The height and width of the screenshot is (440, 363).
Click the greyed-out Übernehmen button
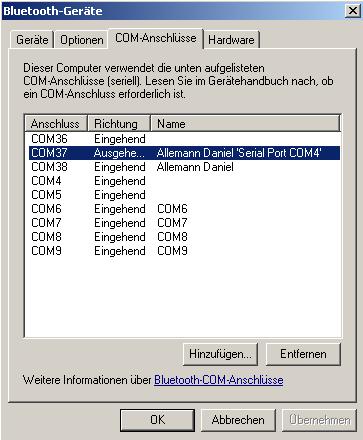click(319, 420)
